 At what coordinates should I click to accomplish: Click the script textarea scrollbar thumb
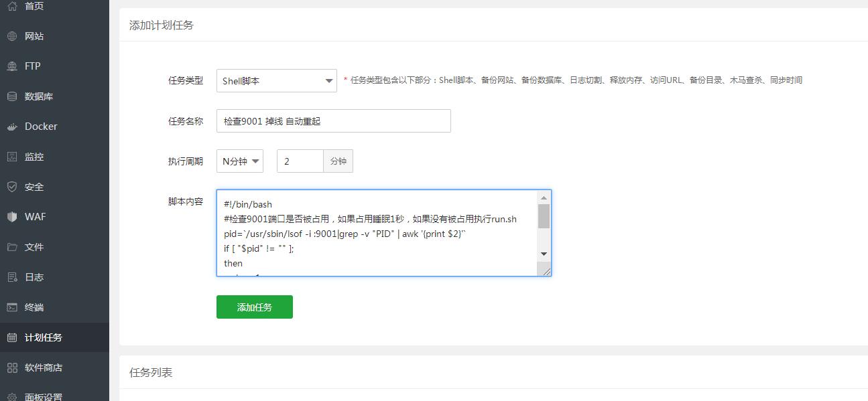click(x=544, y=216)
